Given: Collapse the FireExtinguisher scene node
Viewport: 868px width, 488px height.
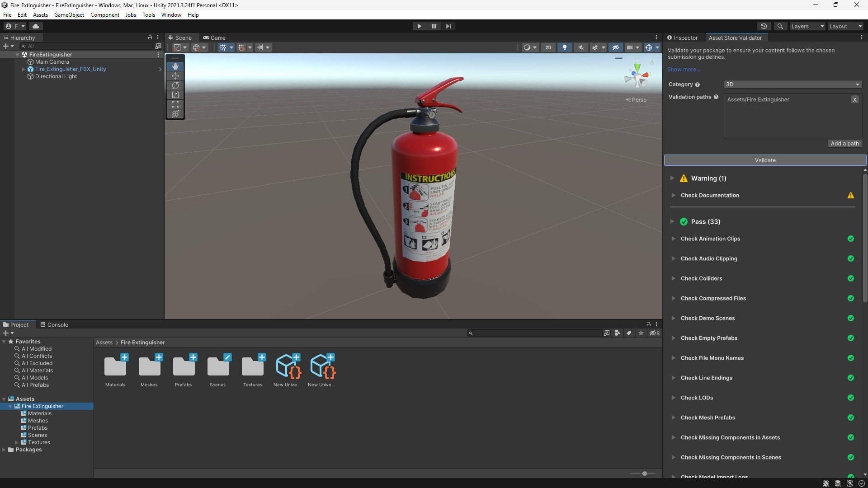Looking at the screenshot, I should (17, 55).
